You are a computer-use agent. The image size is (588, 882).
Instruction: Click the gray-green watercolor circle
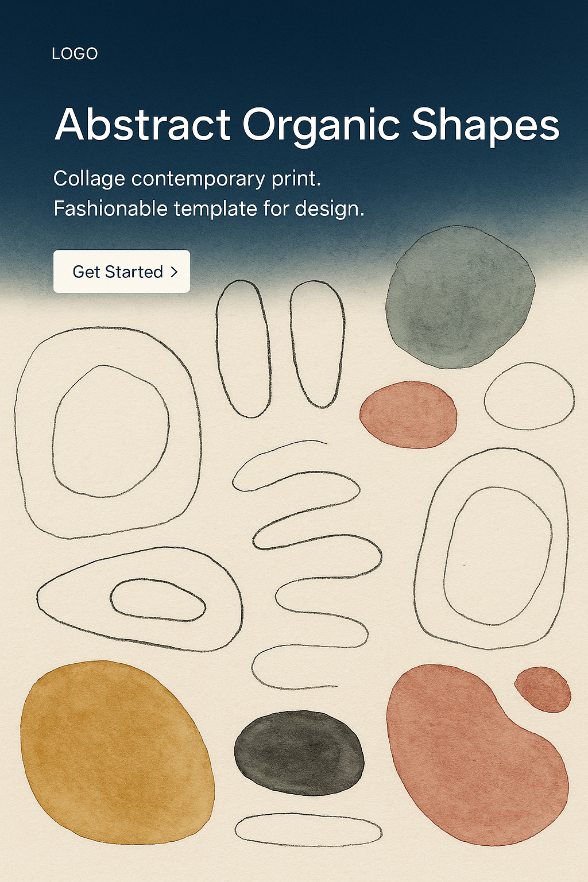tap(460, 297)
